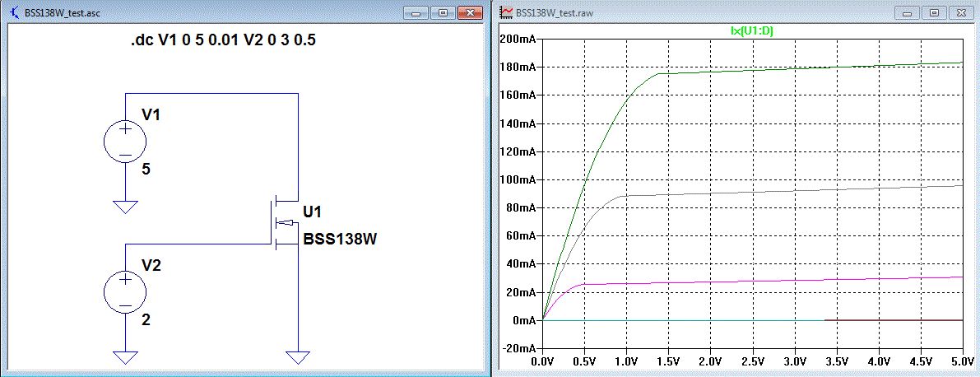Click V1's value 5
The height and width of the screenshot is (377, 980).
tap(146, 170)
